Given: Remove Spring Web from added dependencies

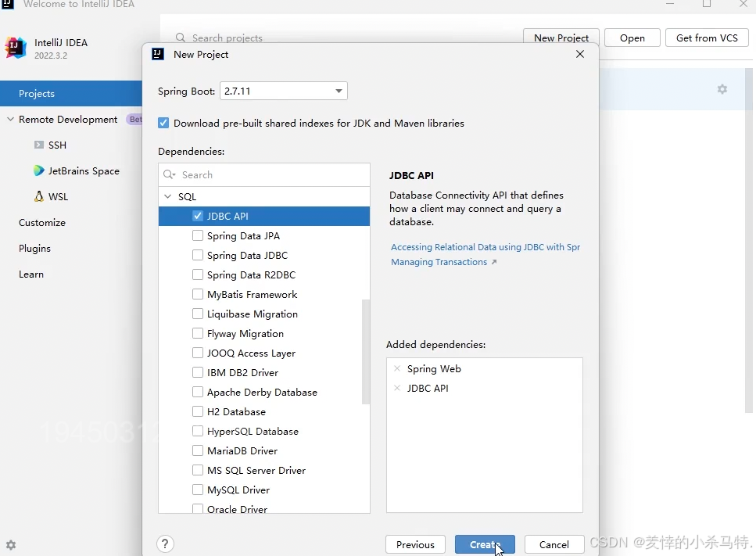Looking at the screenshot, I should (397, 368).
